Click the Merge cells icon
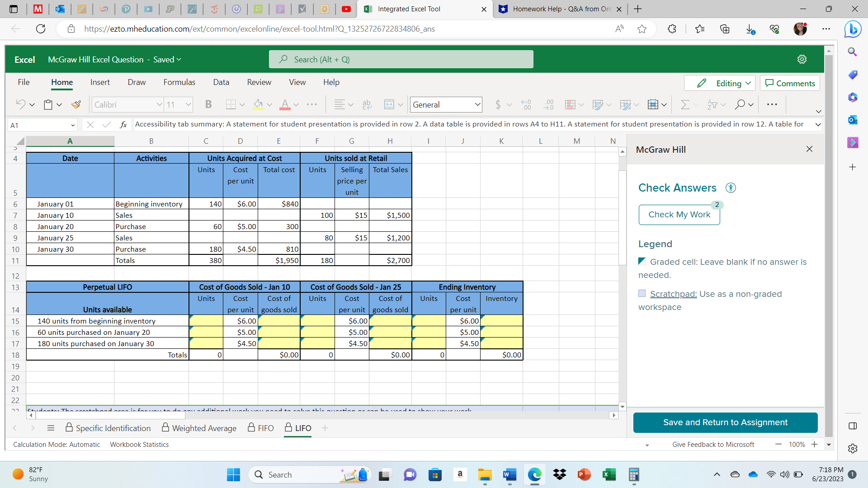This screenshot has width=868, height=488. click(x=389, y=105)
